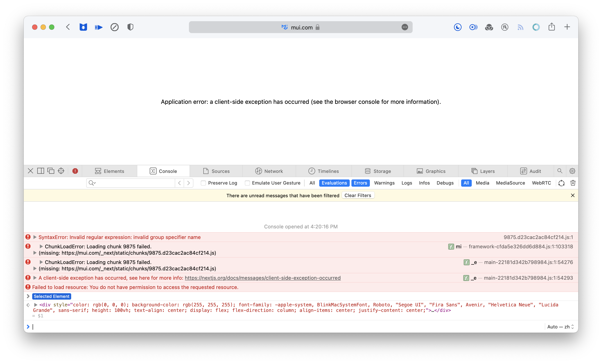The width and height of the screenshot is (602, 364).
Task: Open Web Inspector settings gear
Action: [572, 171]
